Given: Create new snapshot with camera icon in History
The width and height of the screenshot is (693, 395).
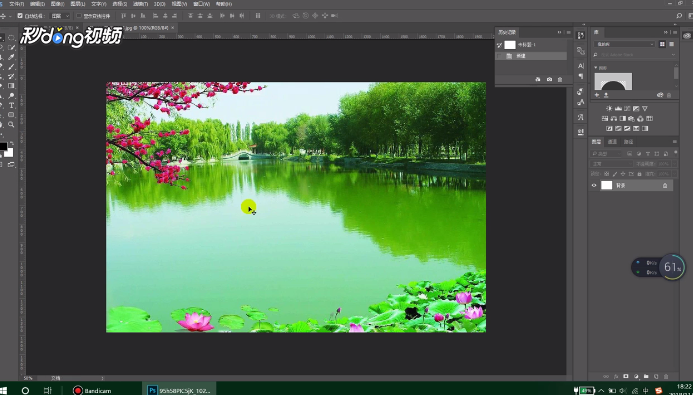Looking at the screenshot, I should point(549,80).
